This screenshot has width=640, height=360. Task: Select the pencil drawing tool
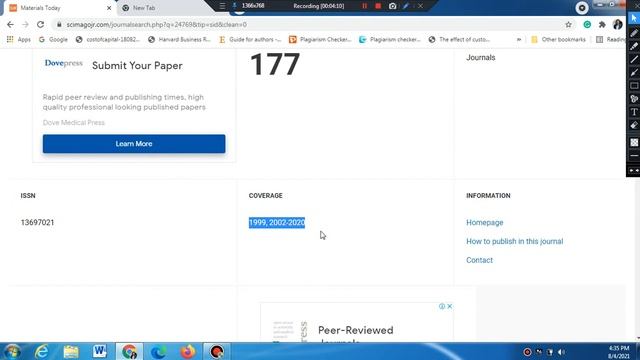coord(633,33)
